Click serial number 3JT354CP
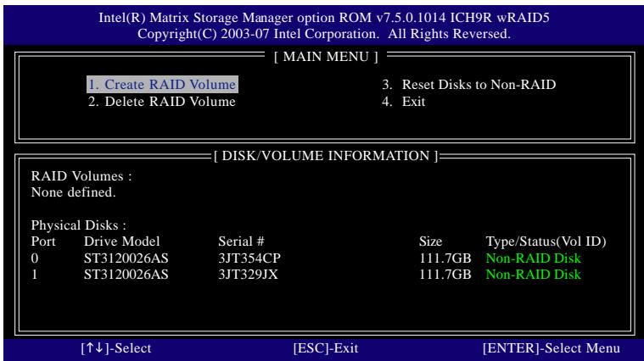 click(249, 258)
